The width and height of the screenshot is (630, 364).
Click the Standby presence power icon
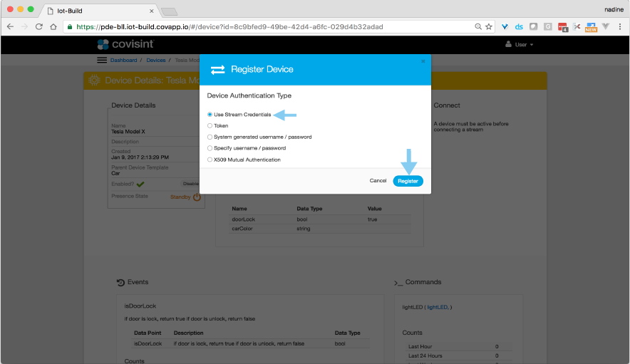[x=197, y=197]
